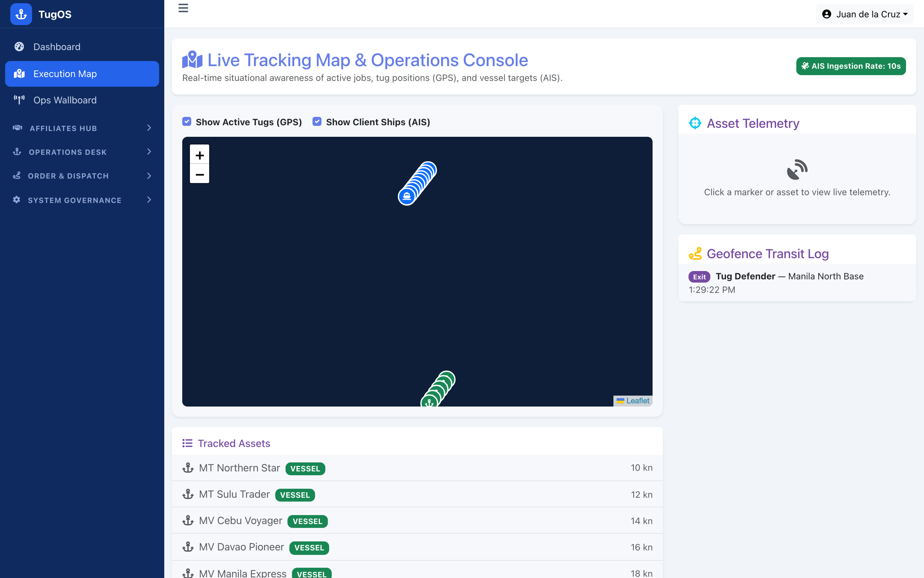924x578 pixels.
Task: Click the Affiliates Hub handshake icon
Action: (x=18, y=128)
